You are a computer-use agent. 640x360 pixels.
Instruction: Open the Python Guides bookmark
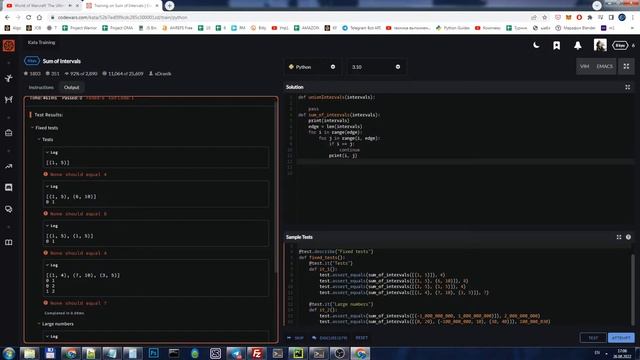pos(452,28)
